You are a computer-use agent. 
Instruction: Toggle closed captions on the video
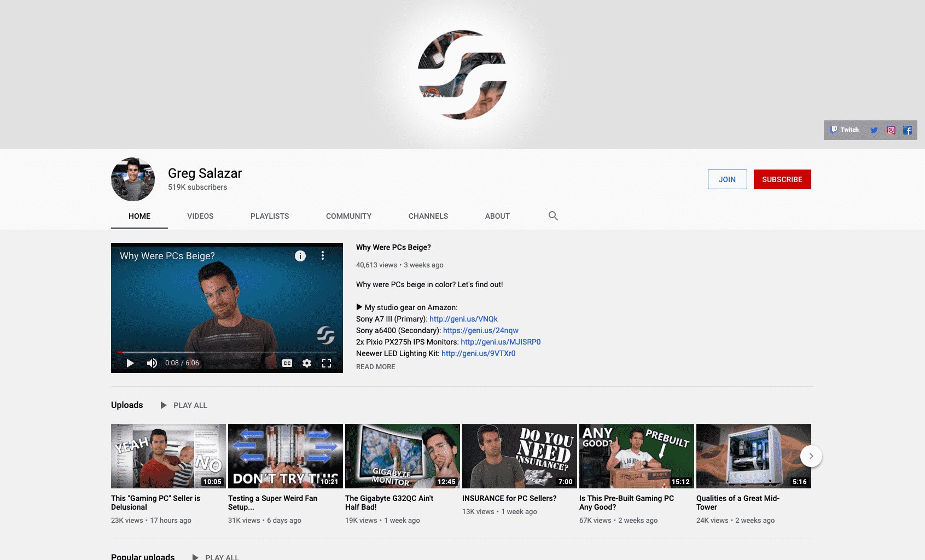pyautogui.click(x=287, y=363)
